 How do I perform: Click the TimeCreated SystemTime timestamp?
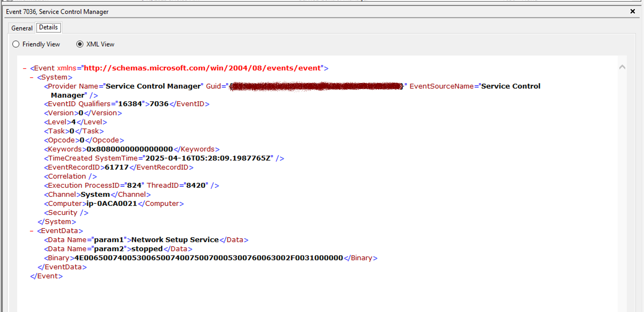(x=208, y=158)
